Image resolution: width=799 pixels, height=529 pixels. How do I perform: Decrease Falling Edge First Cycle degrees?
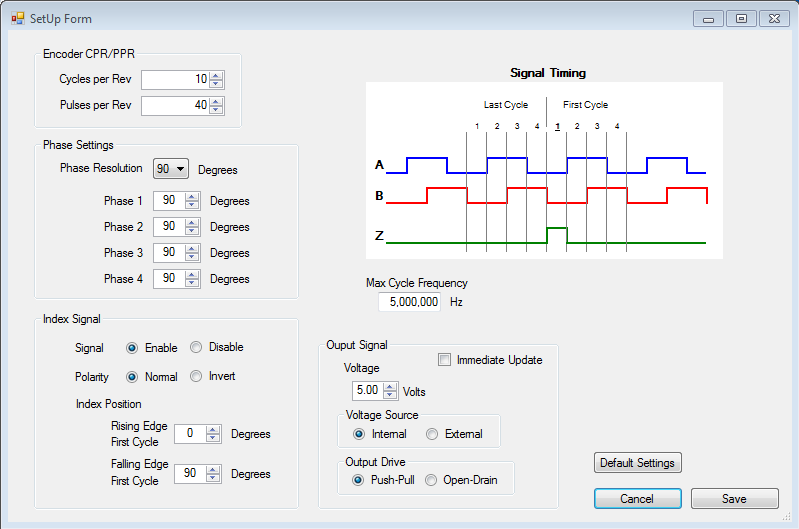[212, 478]
